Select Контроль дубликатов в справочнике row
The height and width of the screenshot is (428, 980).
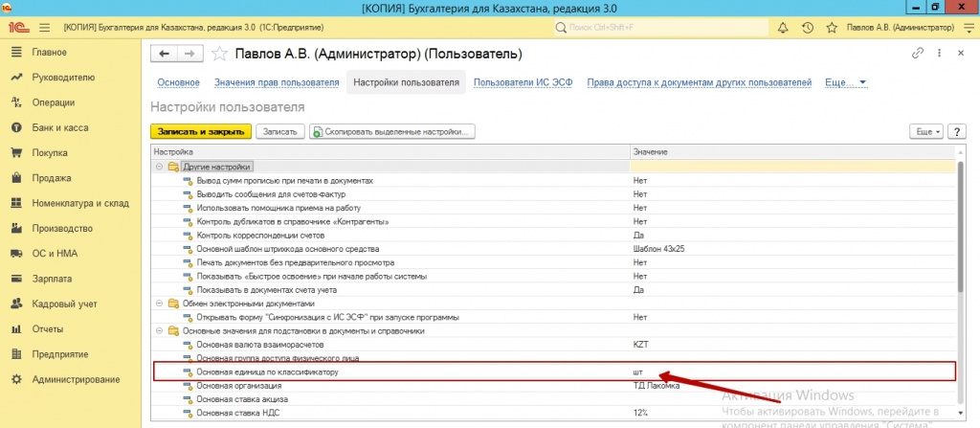click(x=553, y=221)
